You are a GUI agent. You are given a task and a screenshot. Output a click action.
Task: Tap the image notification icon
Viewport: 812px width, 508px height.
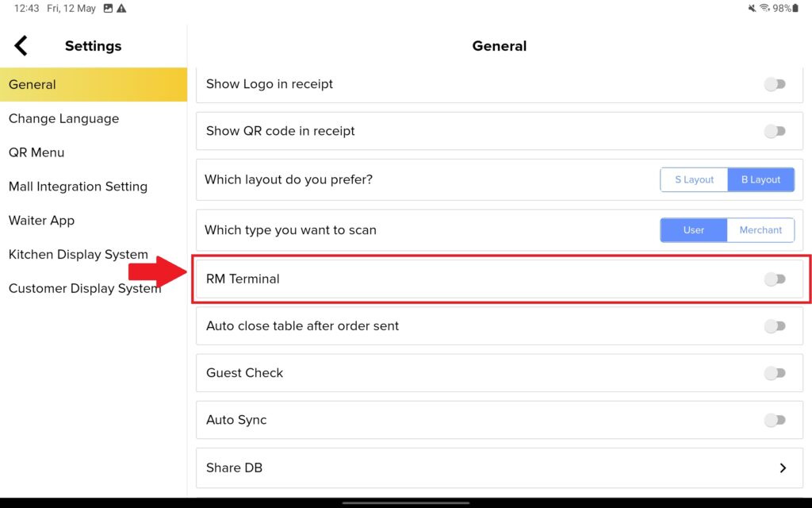[108, 9]
